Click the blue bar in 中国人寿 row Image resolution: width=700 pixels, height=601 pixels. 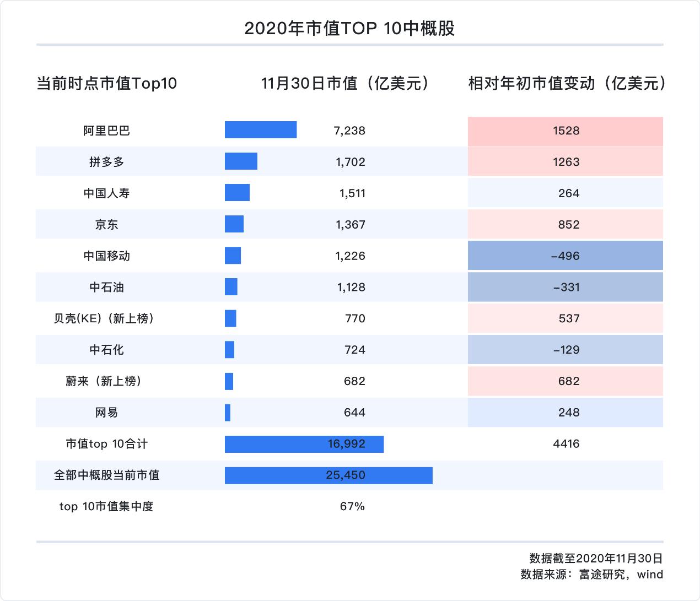click(237, 193)
